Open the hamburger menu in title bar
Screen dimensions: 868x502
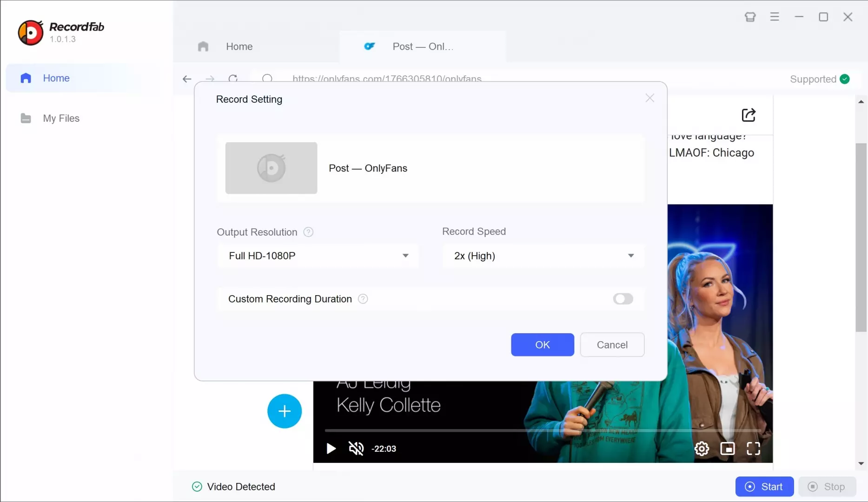775,17
